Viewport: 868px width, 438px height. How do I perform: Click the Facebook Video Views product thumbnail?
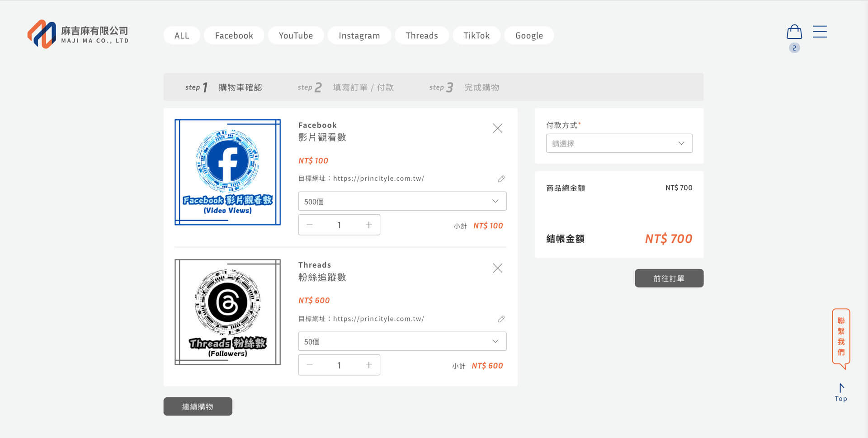click(x=227, y=172)
